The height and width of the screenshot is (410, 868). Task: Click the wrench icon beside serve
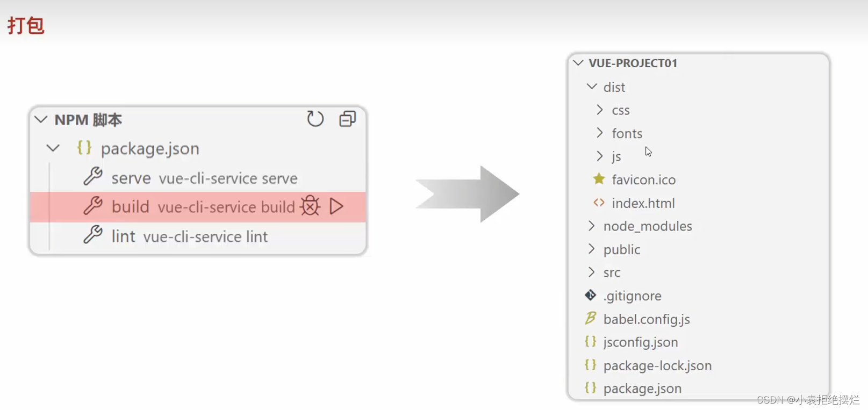93,176
